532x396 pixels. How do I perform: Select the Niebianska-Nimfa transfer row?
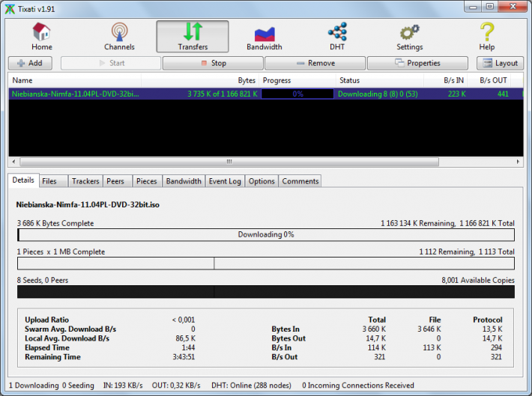[266, 94]
